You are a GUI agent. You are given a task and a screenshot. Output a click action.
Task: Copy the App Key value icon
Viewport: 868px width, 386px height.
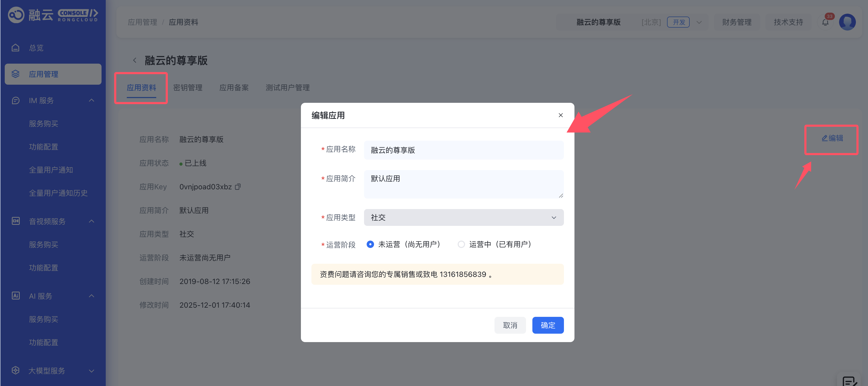[238, 187]
